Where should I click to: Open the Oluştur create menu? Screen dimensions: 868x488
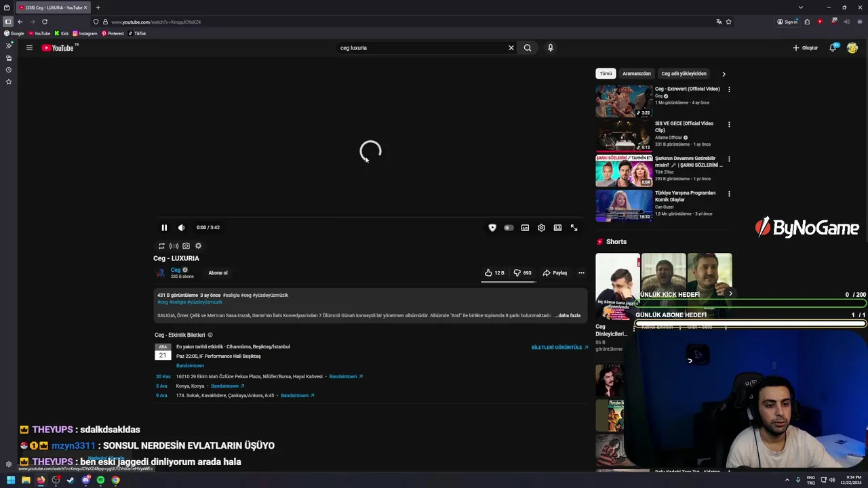point(806,48)
